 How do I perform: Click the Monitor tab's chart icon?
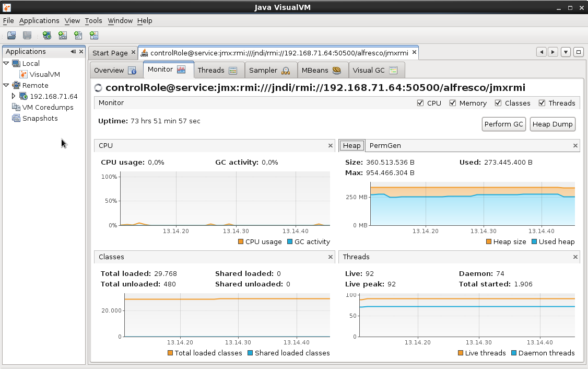pyautogui.click(x=181, y=70)
